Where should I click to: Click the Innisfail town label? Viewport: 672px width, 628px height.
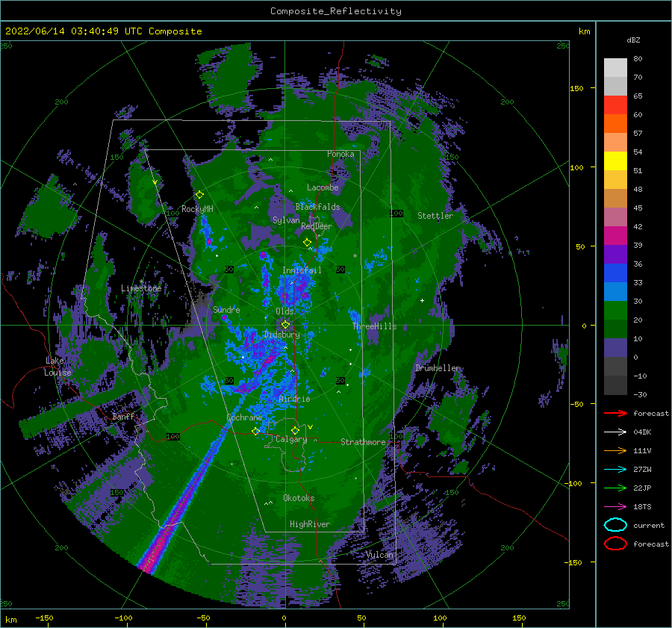(x=302, y=270)
